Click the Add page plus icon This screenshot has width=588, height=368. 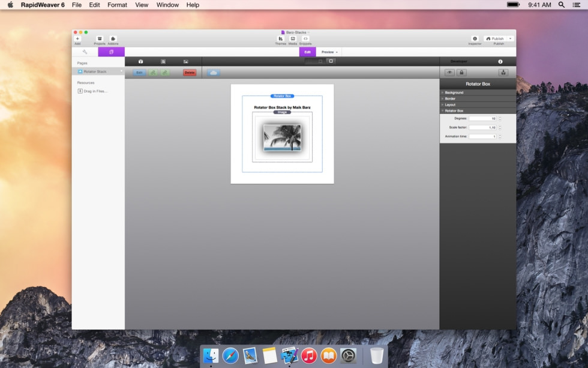[77, 38]
